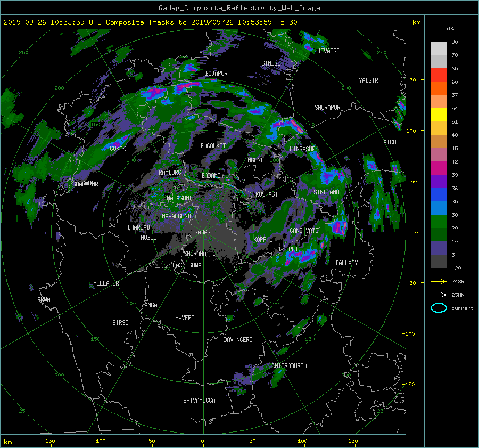Click the LAXMESHWAR city label
The height and width of the screenshot is (448, 479).
188,265
